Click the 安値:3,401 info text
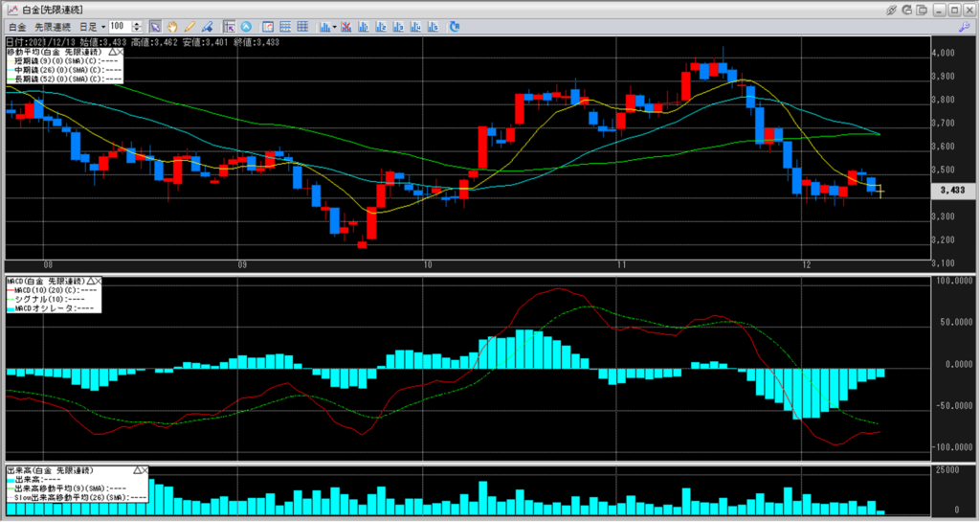980x522 pixels. tap(205, 42)
